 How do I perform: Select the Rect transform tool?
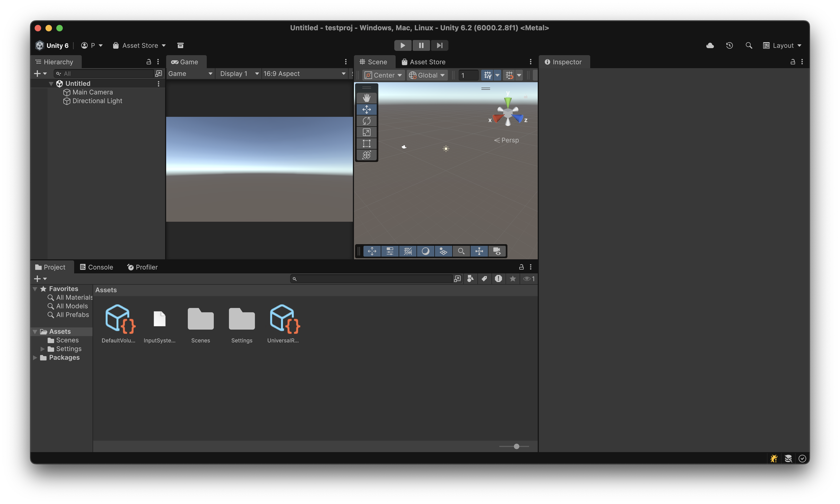[x=366, y=144]
